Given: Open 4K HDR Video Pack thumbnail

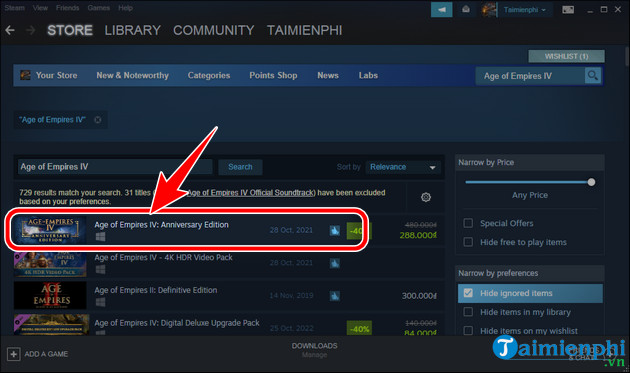Looking at the screenshot, I should (x=50, y=264).
